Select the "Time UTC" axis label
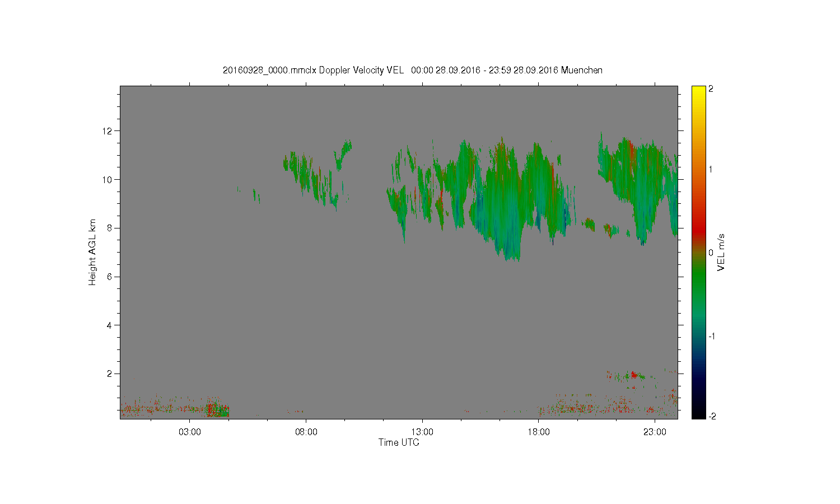The image size is (840, 504). [399, 442]
